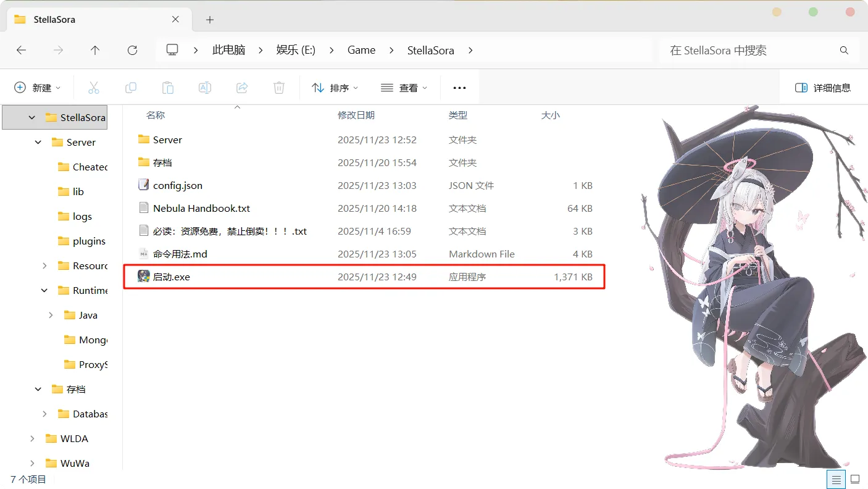Paste from clipboard using toolbar icon
Screen dimensions: 868x489
(x=168, y=87)
